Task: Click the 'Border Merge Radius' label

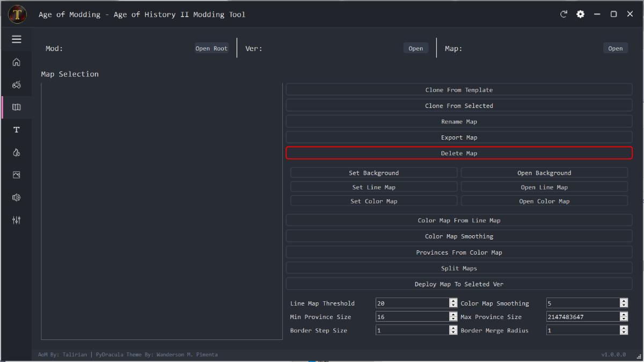Action: [495, 330]
